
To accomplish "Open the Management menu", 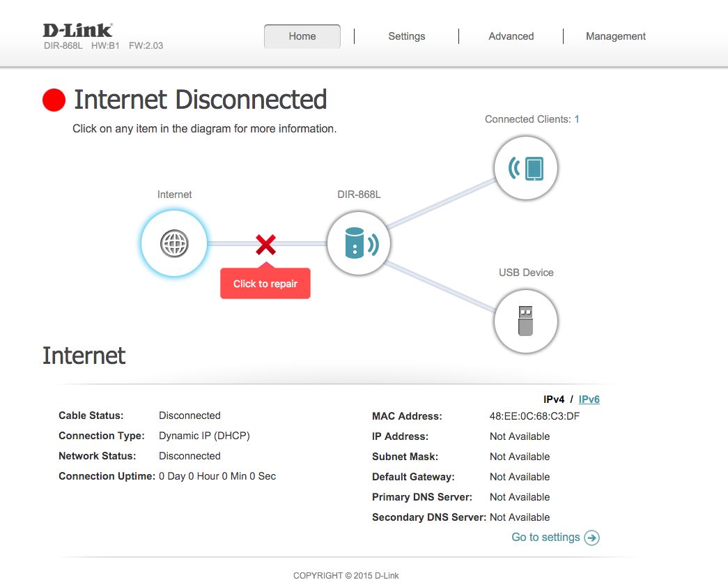I will click(x=616, y=36).
